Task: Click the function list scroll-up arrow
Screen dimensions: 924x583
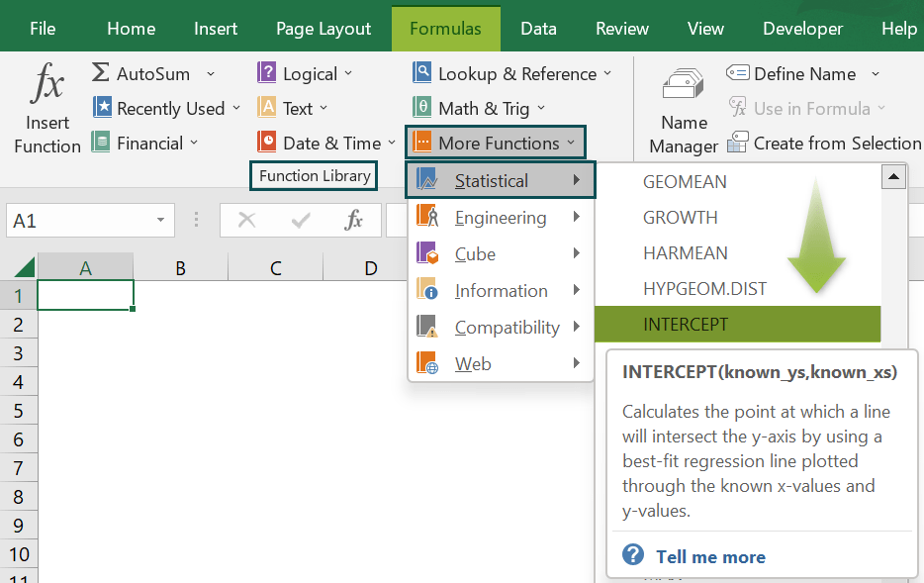Action: point(893,175)
